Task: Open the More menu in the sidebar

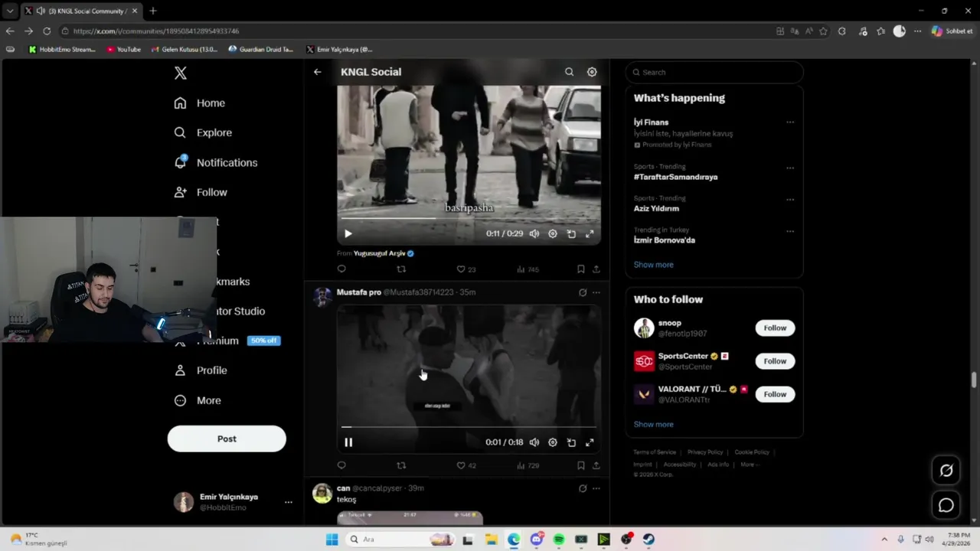Action: click(198, 400)
